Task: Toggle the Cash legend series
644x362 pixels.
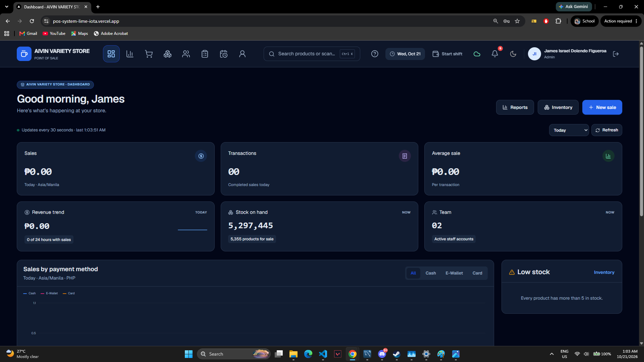Action: click(x=30, y=293)
